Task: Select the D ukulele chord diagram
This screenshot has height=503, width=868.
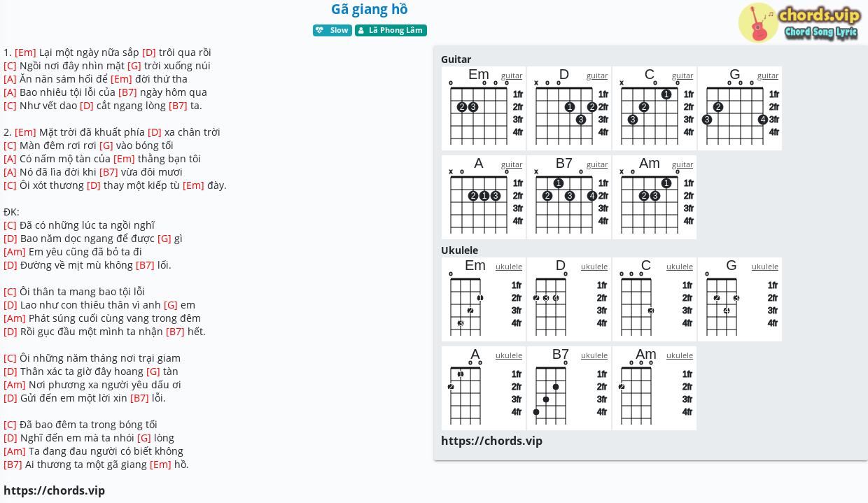Action: [569, 299]
